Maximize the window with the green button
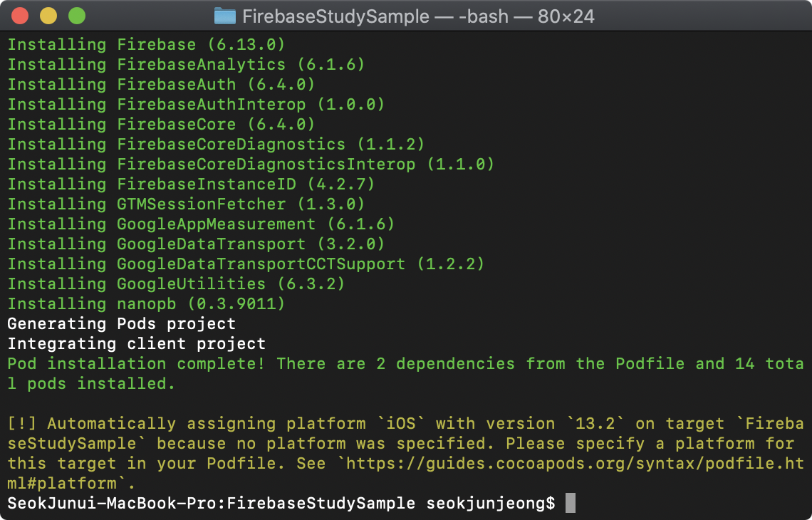The height and width of the screenshot is (520, 812). tap(77, 16)
